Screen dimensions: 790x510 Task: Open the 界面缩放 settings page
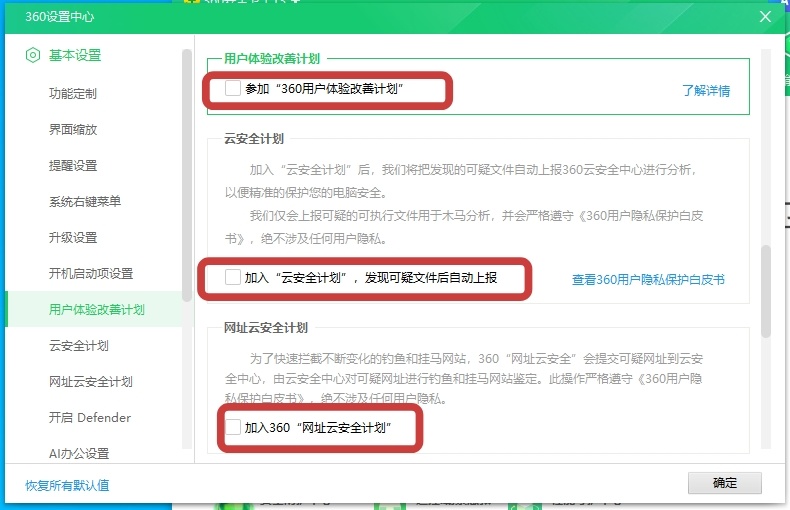[x=73, y=130]
